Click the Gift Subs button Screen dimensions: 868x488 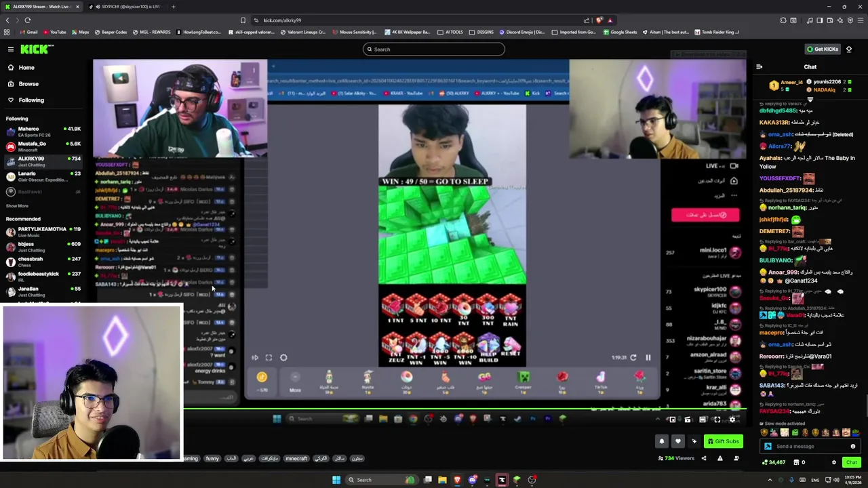pos(723,441)
